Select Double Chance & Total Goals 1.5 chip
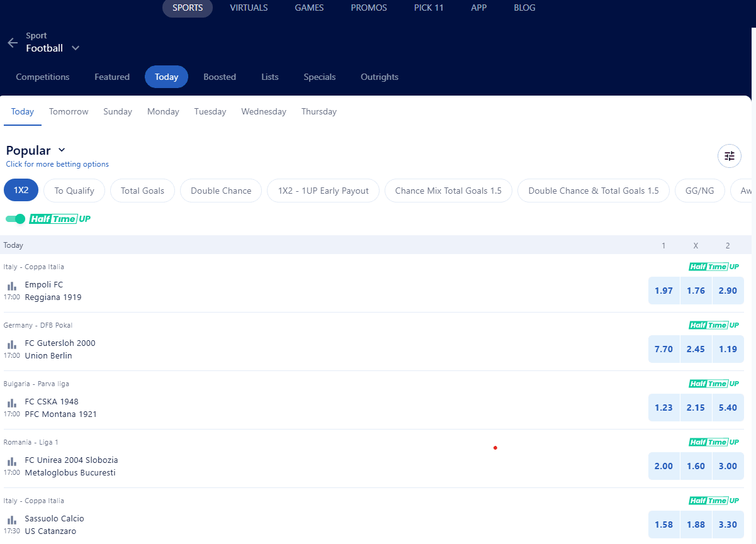 [594, 191]
